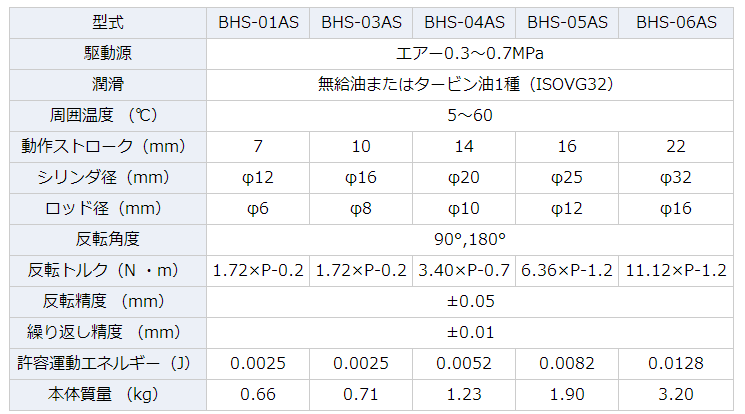Viewport: 745px width, 414px height.
Task: Select the ±0.01 repeat accuracy cell
Action: click(x=470, y=333)
